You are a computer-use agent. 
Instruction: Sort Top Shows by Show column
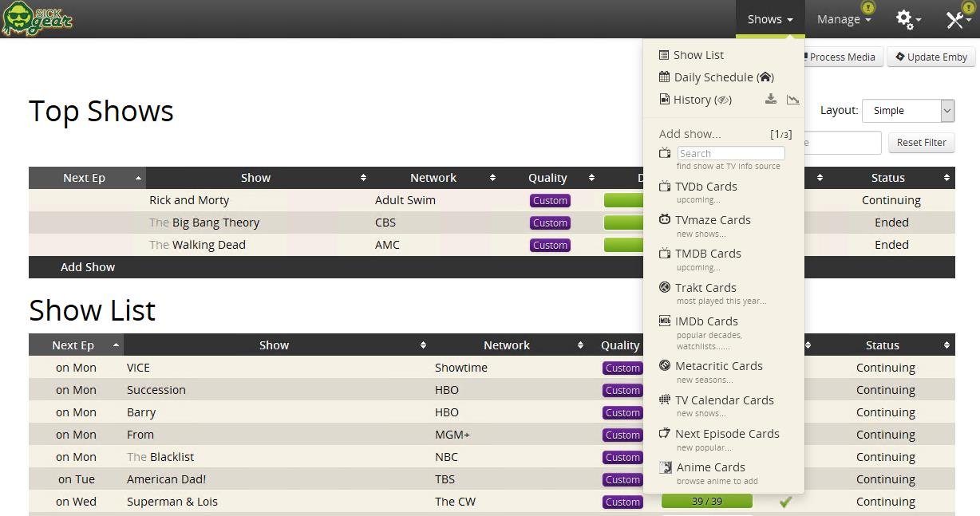pos(258,178)
